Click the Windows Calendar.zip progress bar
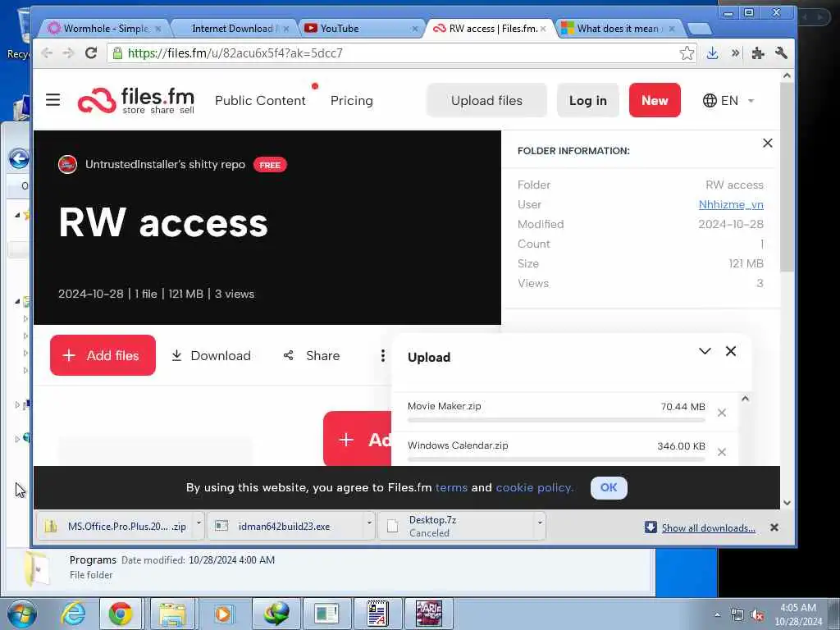This screenshot has width=840, height=630. tap(556, 459)
